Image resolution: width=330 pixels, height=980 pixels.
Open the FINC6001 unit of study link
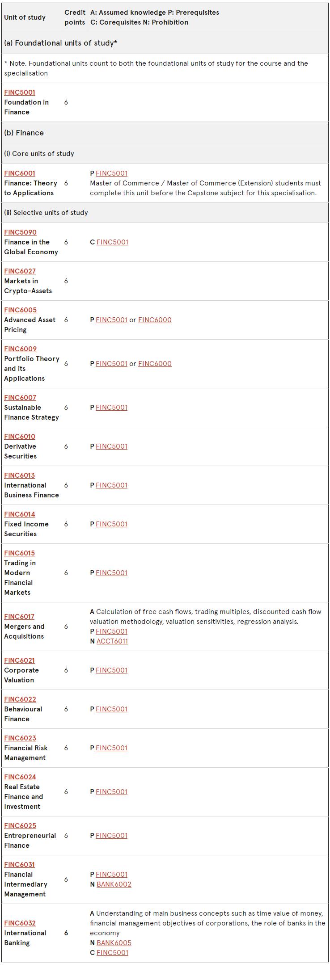(x=20, y=173)
